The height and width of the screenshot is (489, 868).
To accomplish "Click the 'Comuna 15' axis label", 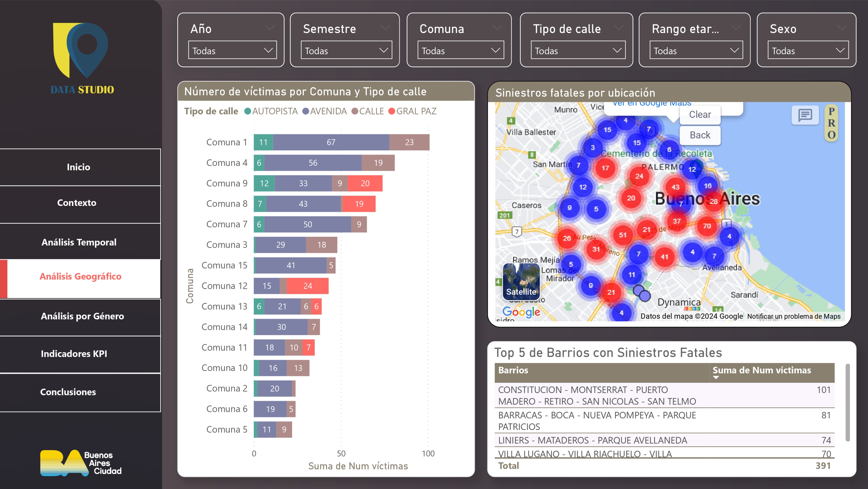I will (x=224, y=265).
